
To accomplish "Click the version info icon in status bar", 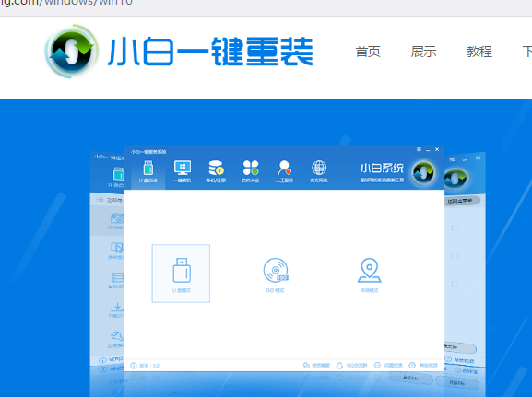I will [x=134, y=366].
